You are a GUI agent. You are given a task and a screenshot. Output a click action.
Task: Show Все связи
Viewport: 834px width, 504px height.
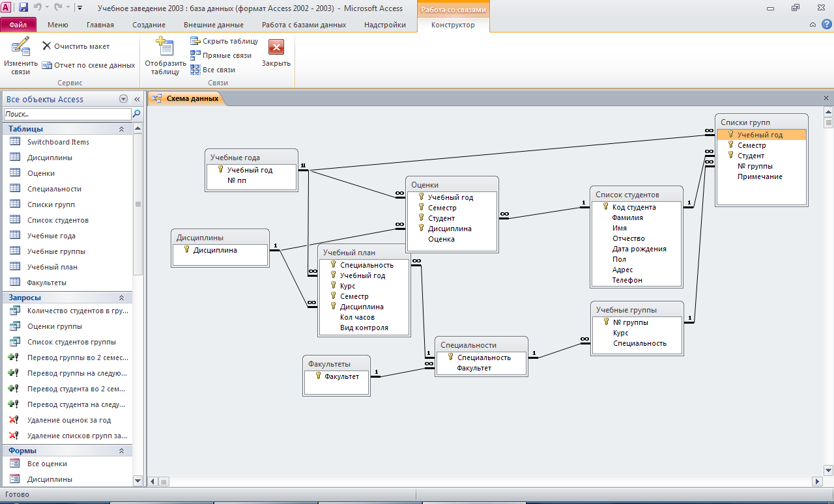click(212, 70)
